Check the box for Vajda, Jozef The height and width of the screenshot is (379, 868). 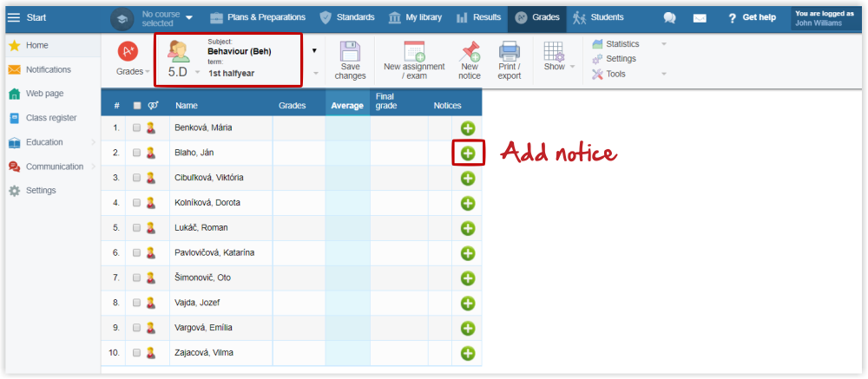[x=137, y=303]
